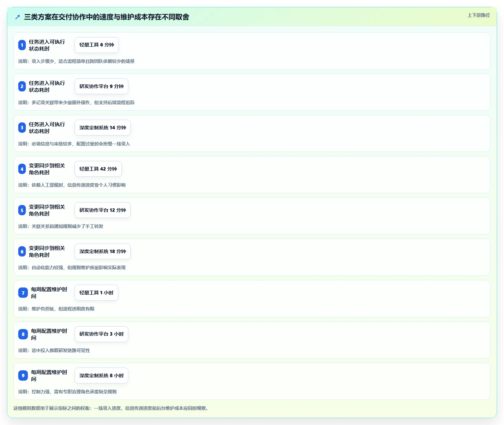Select the numbered badge 8
Screen dimensions: 504x425
click(x=23, y=334)
